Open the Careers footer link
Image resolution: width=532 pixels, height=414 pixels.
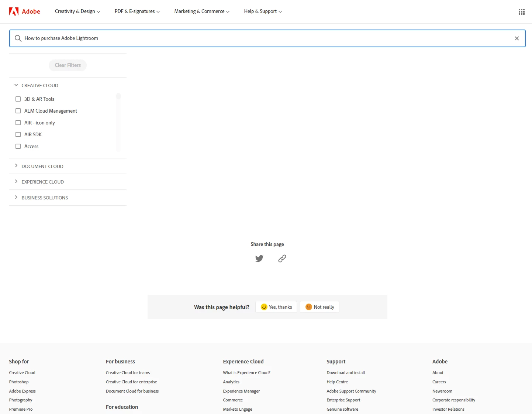(439, 382)
